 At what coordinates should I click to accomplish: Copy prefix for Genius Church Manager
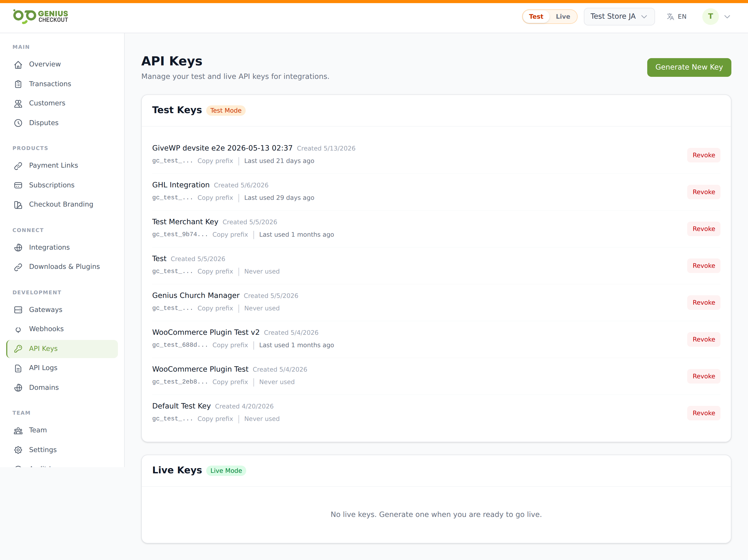click(215, 308)
